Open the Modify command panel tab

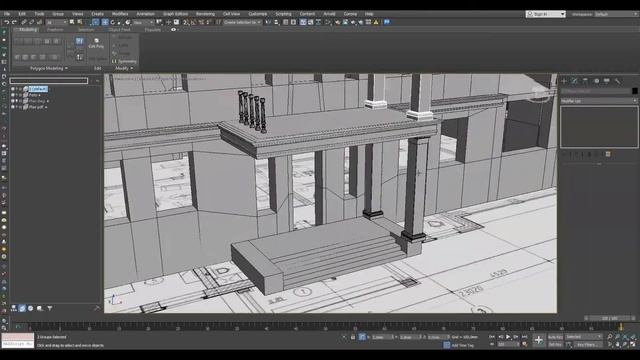(x=575, y=81)
